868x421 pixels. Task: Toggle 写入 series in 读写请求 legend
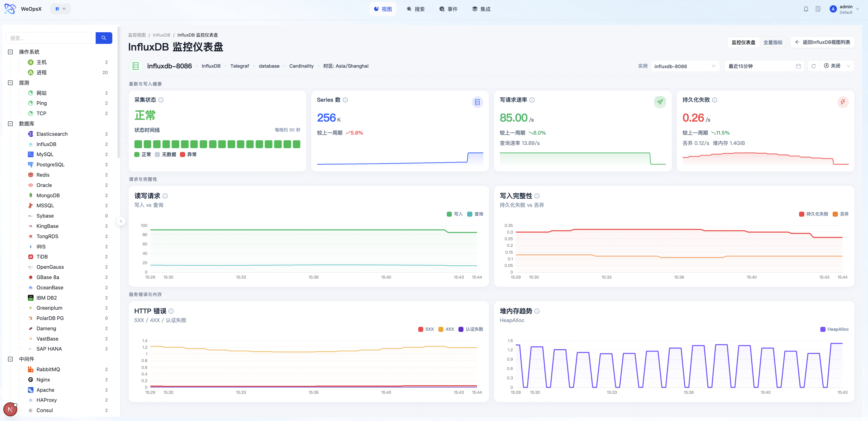[x=455, y=214]
